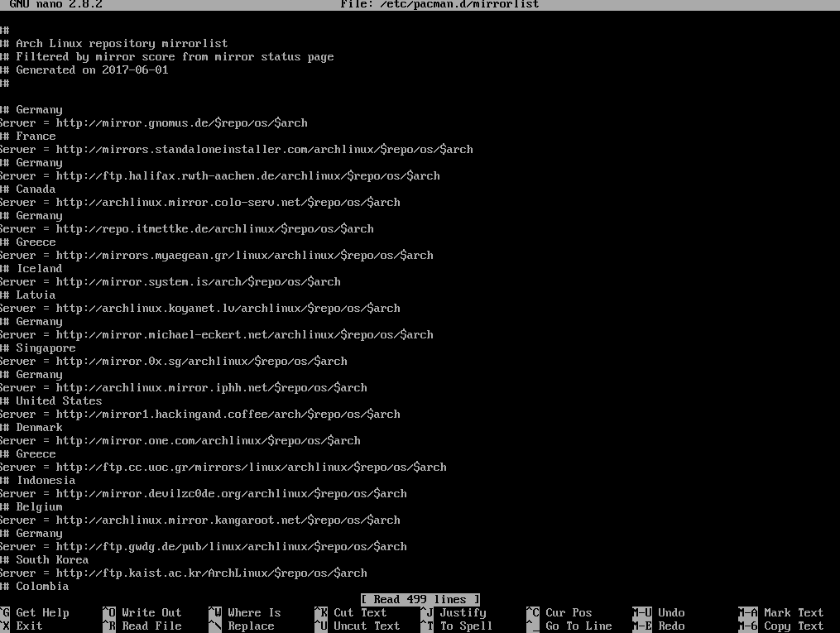The image size is (840, 633).
Task: Place cursor on 'Filtered by mirror score' line
Action: (167, 57)
